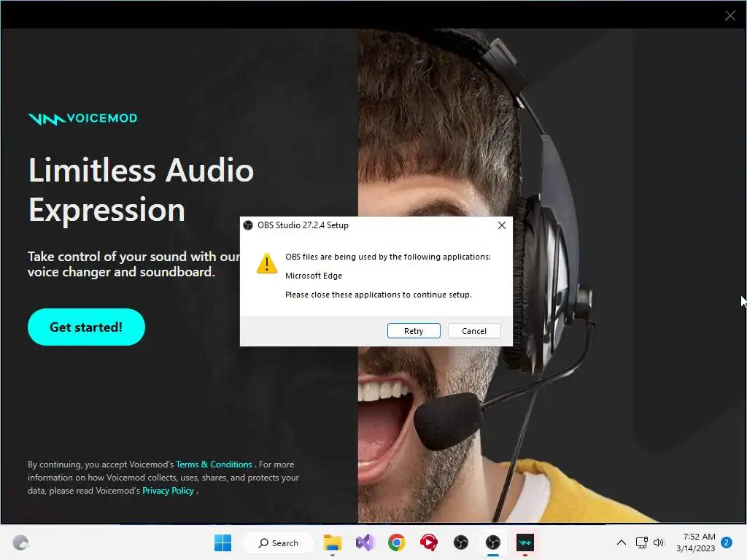Close the Voicemod installer window

(x=729, y=16)
